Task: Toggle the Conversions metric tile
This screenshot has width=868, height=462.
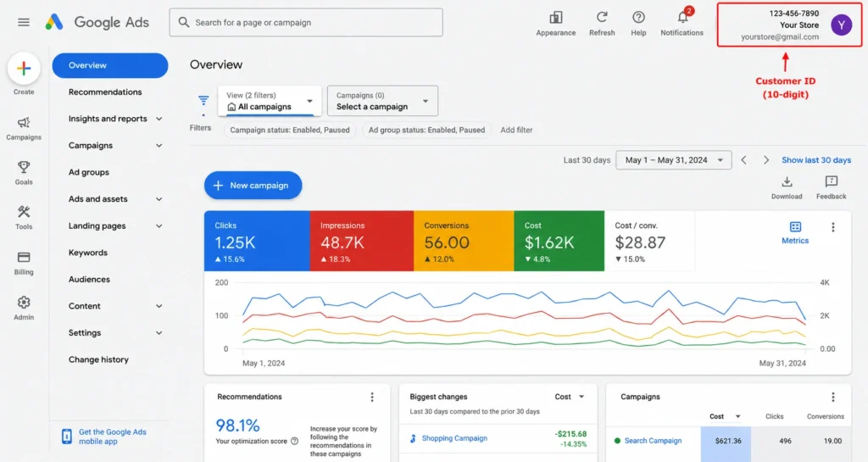Action: tap(464, 241)
